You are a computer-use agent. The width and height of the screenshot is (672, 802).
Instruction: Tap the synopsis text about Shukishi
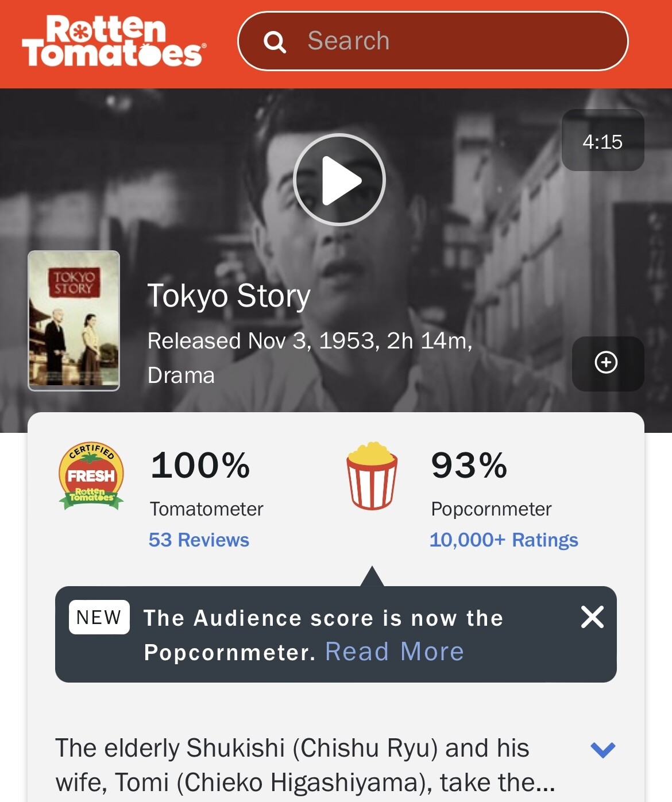pyautogui.click(x=305, y=765)
